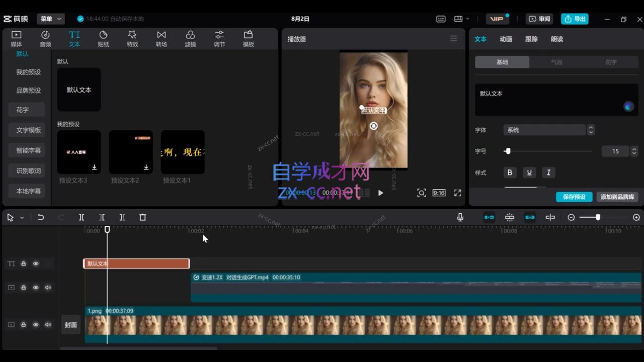Play the preview video
This screenshot has width=644, height=362.
(380, 193)
